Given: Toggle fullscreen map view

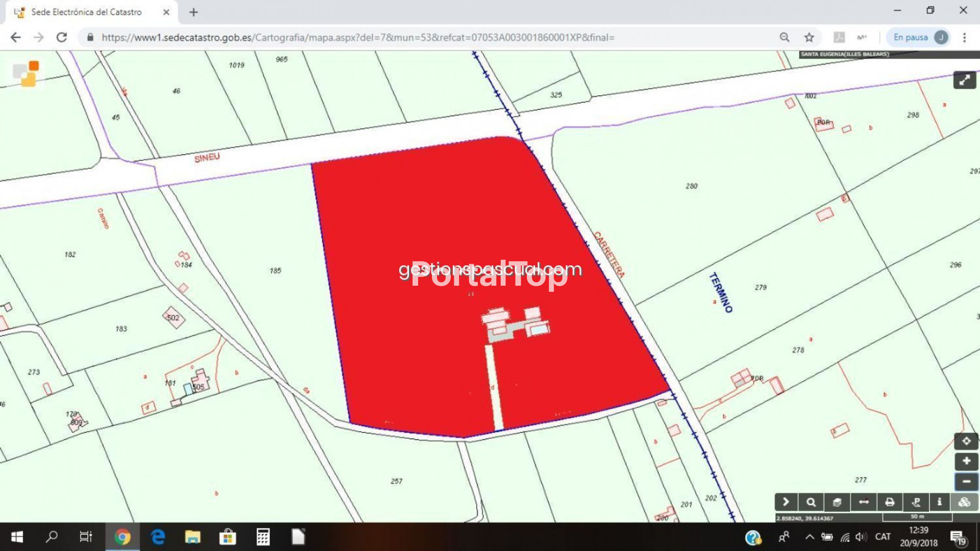Looking at the screenshot, I should click(964, 80).
